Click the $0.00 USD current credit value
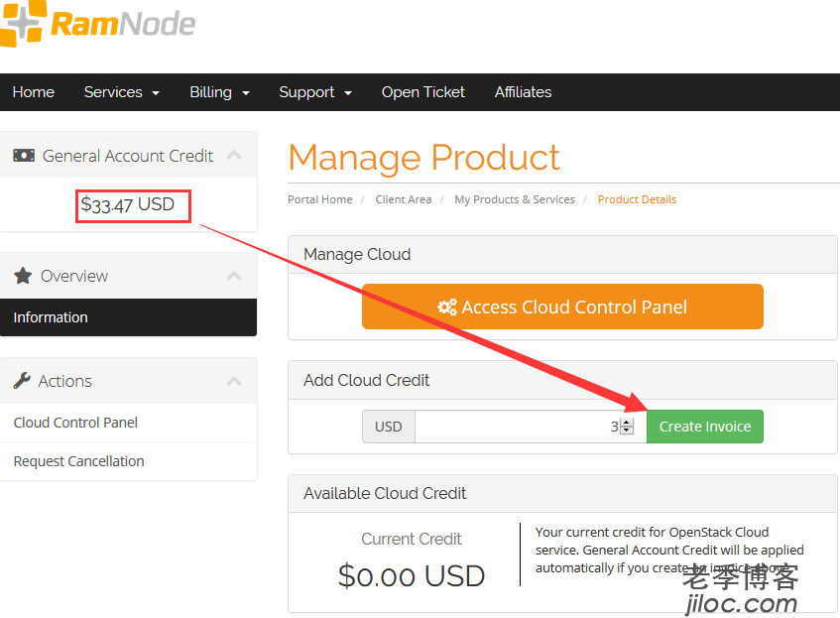This screenshot has height=618, width=840. point(412,576)
